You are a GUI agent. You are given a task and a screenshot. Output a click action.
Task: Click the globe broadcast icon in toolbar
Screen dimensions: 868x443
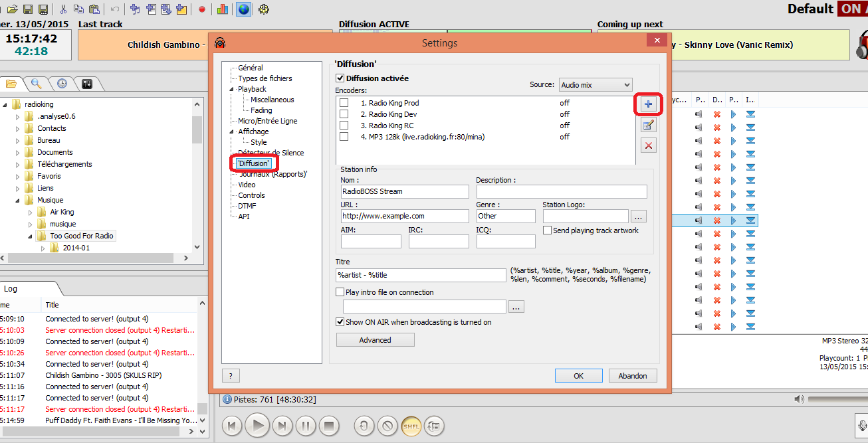[243, 9]
